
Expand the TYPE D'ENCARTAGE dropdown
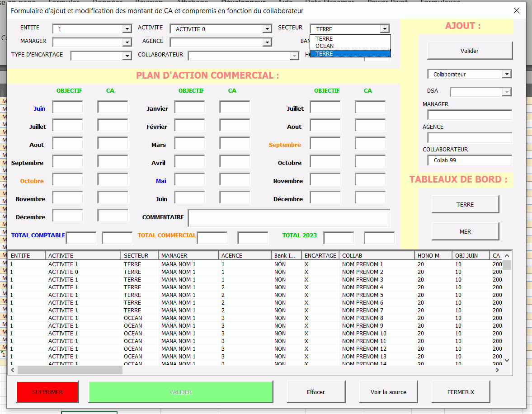127,56
